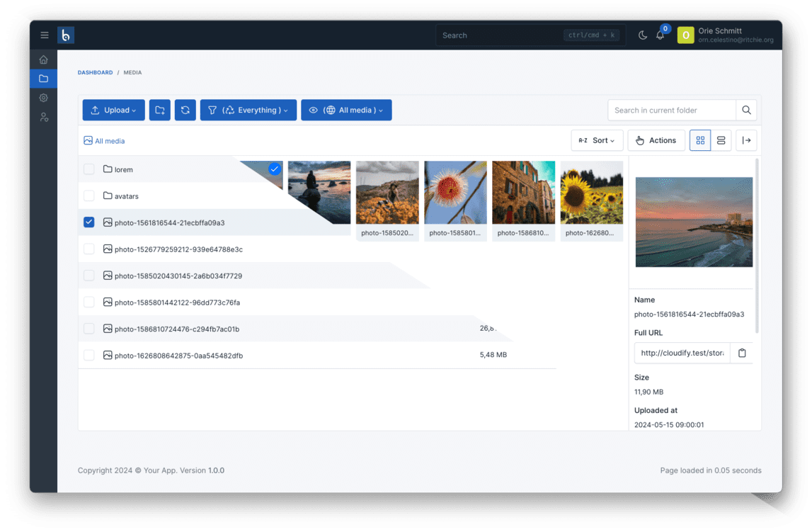812x532 pixels.
Task: Open the Sort dropdown
Action: tap(597, 140)
